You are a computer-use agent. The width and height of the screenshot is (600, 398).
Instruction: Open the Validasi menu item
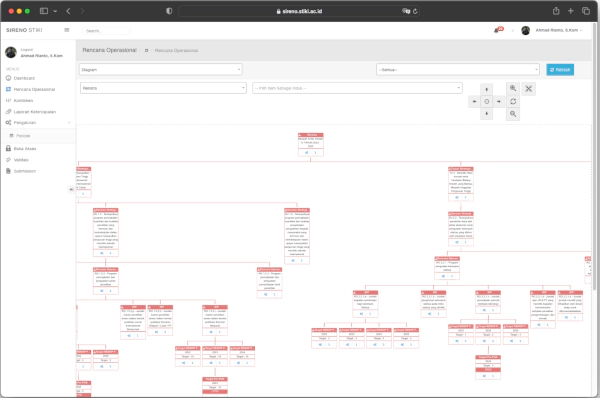tap(21, 160)
